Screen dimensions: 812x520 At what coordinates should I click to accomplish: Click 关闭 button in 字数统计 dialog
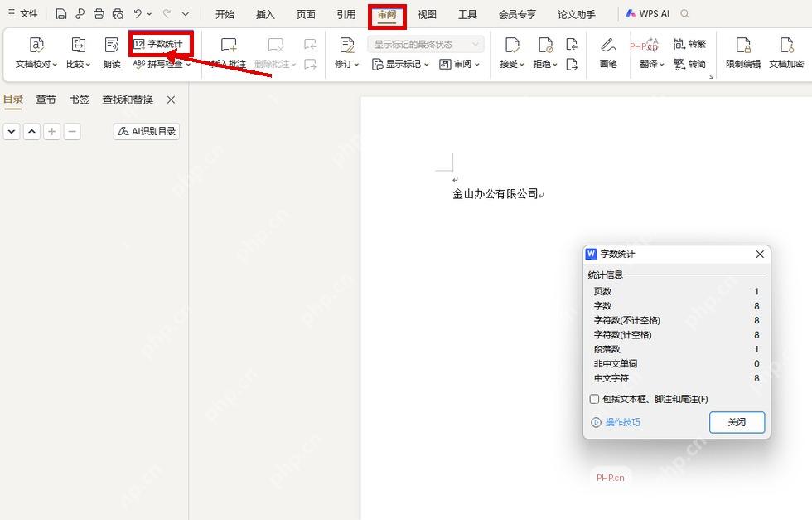pyautogui.click(x=737, y=422)
